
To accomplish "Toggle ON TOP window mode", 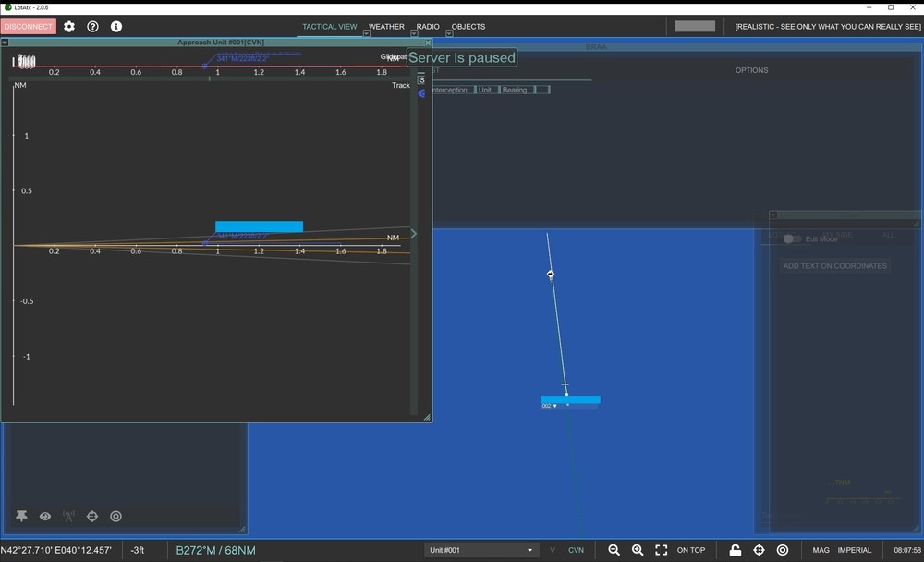I will [x=690, y=550].
